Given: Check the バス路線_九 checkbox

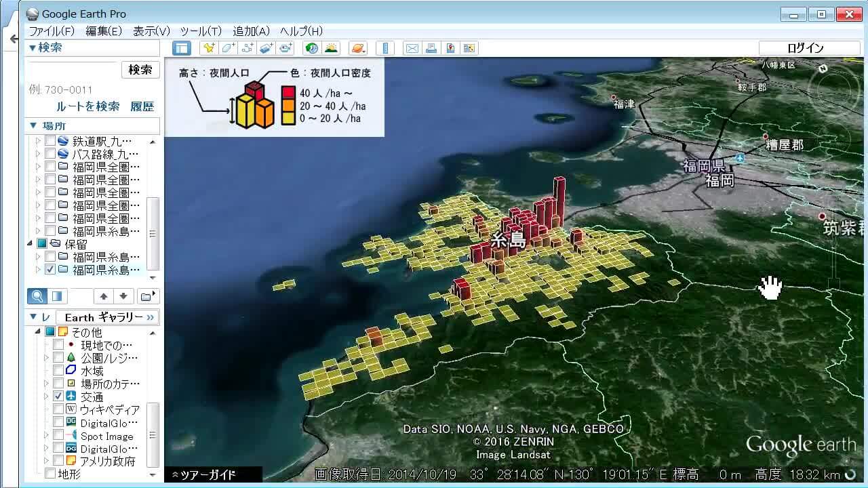Looking at the screenshot, I should (50, 155).
